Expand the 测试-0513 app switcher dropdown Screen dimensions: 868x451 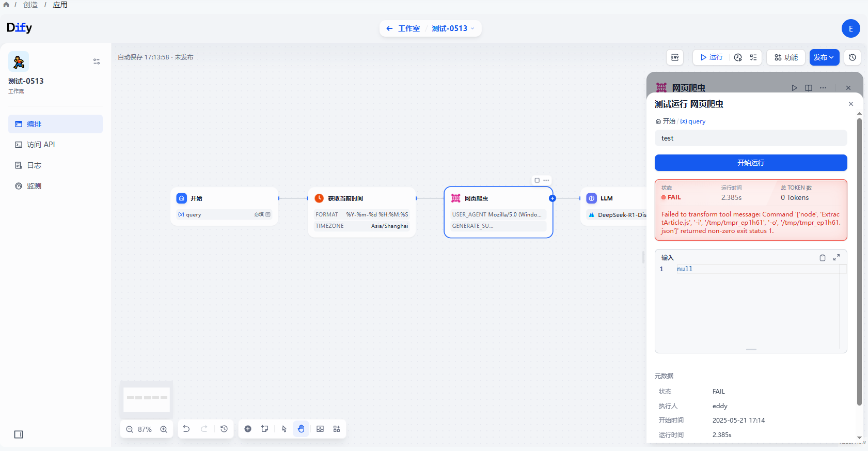click(453, 28)
